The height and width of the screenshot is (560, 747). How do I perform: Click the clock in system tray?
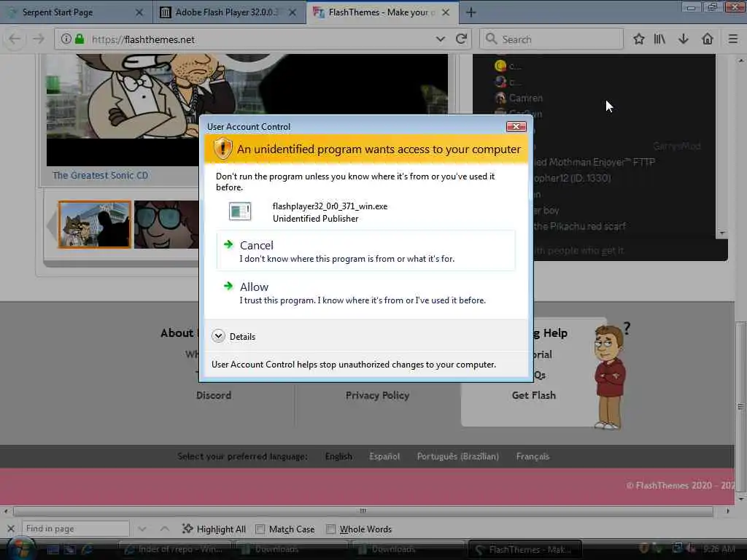click(x=719, y=548)
